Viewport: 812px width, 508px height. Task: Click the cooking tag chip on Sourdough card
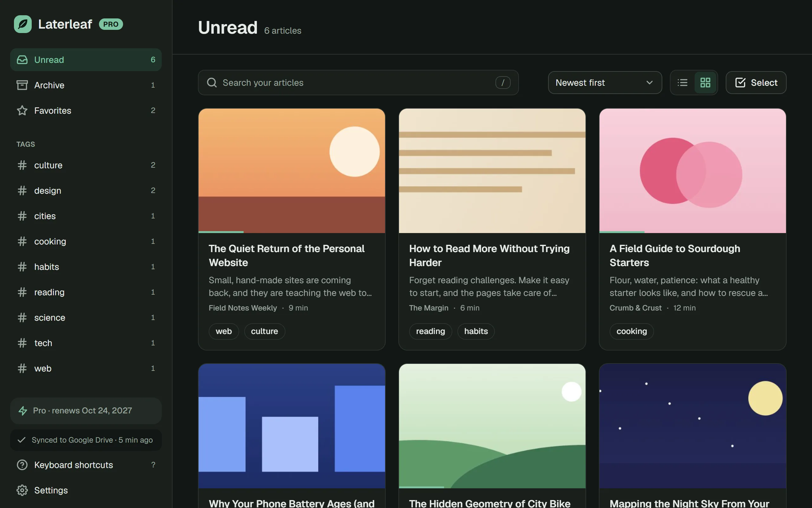coord(632,331)
